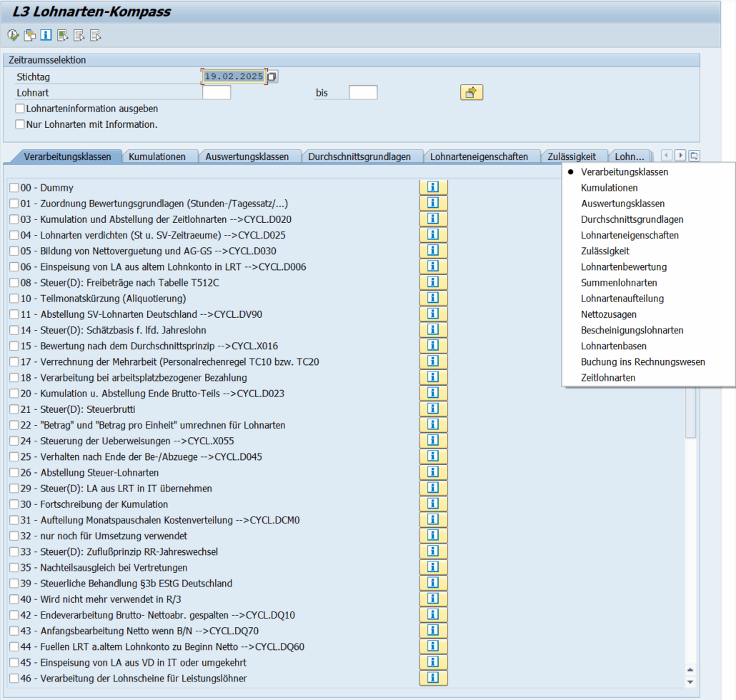The width and height of the screenshot is (736, 700).
Task: Open the tab list menu icon
Action: [x=695, y=155]
